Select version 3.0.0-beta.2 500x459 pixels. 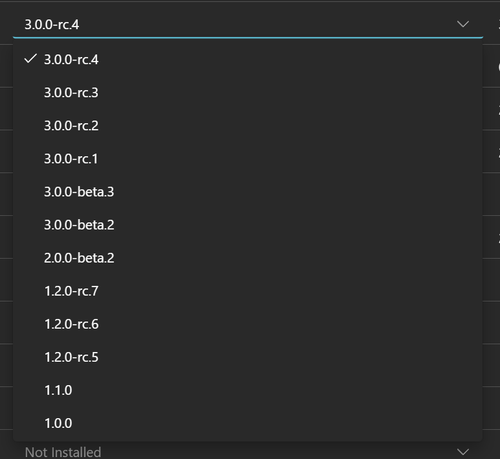[x=247, y=225]
